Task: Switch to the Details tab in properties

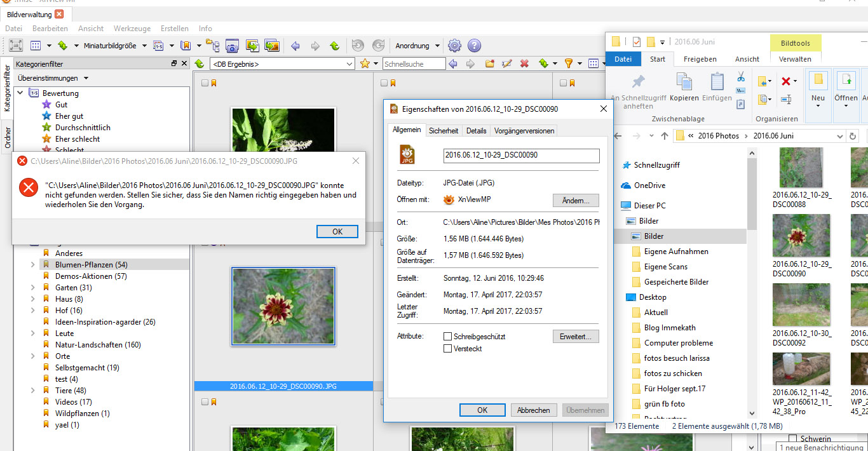Action: click(x=476, y=131)
